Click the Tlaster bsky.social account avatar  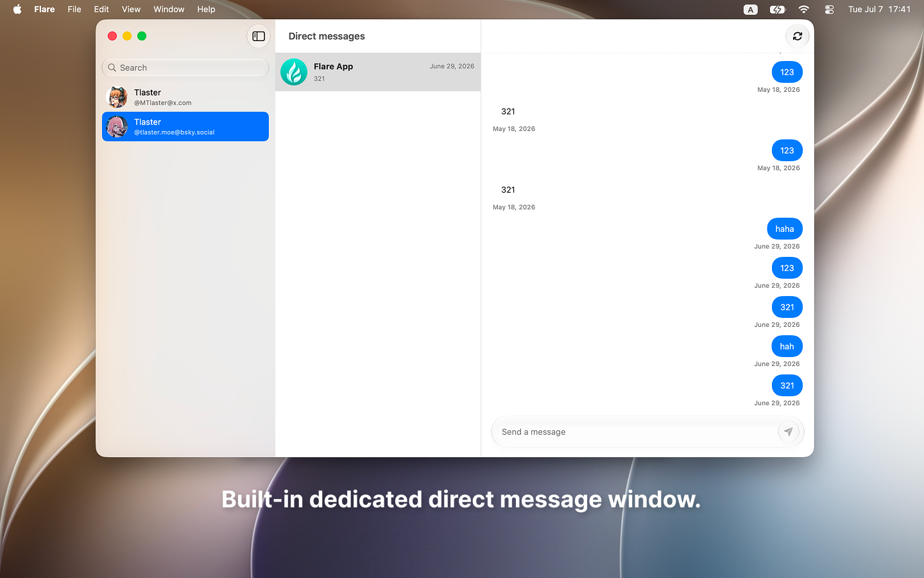[x=117, y=127]
